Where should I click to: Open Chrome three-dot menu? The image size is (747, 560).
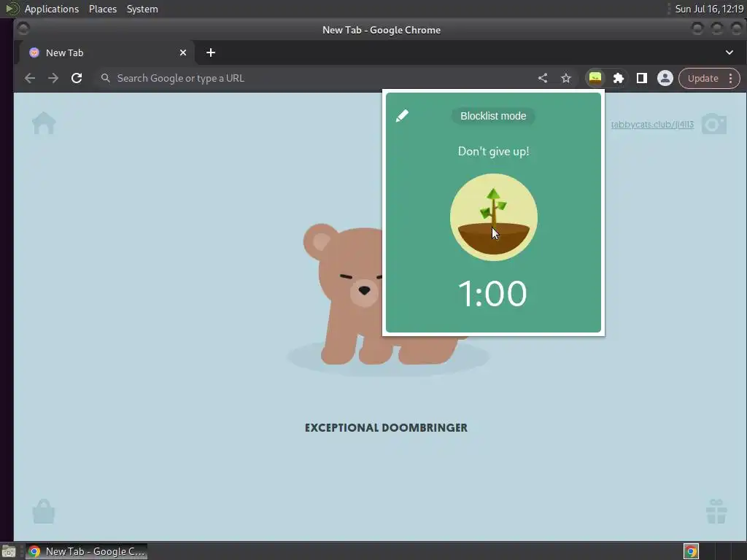point(731,79)
